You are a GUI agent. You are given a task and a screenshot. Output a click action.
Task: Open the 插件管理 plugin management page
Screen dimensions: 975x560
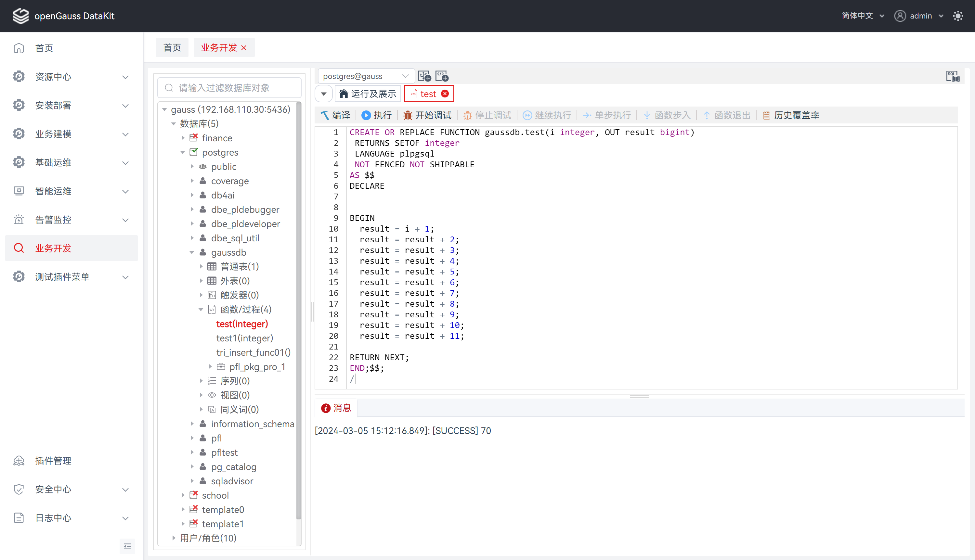click(x=53, y=460)
